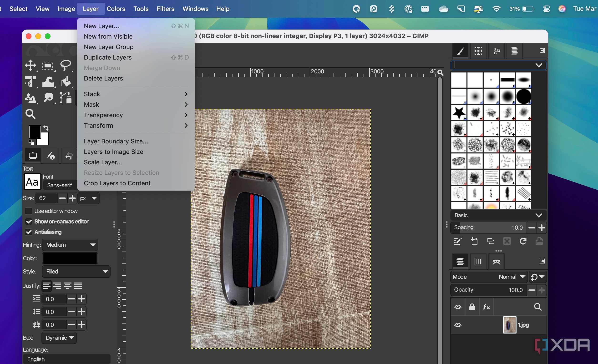Click the duplicate brush icon

pyautogui.click(x=491, y=241)
